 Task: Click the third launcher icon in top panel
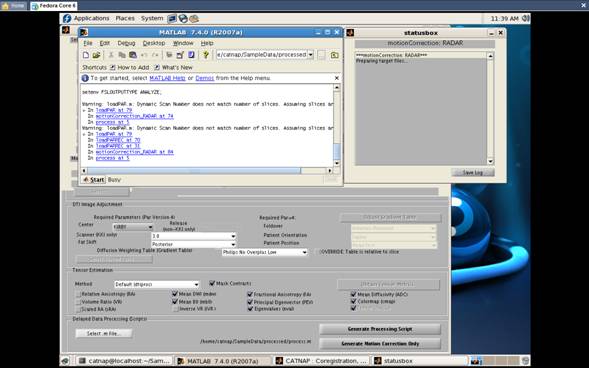coord(194,18)
